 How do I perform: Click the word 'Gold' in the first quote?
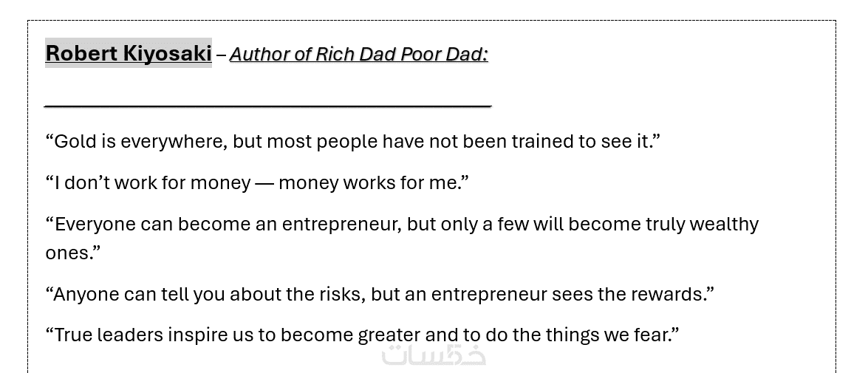click(x=74, y=141)
